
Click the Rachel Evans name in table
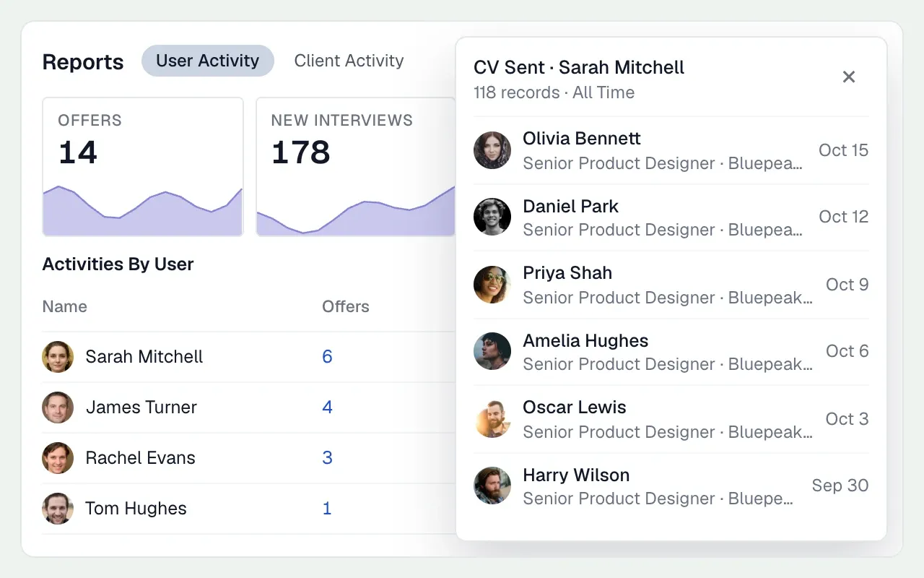tap(140, 458)
